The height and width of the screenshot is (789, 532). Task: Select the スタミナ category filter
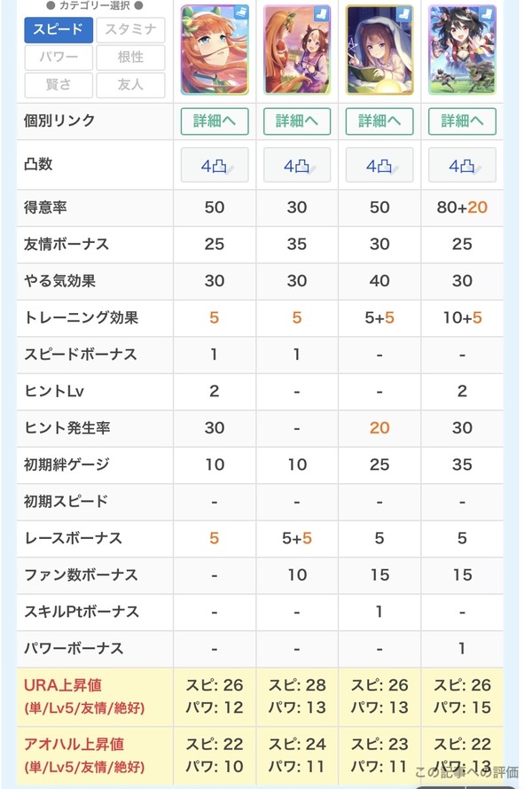130,29
